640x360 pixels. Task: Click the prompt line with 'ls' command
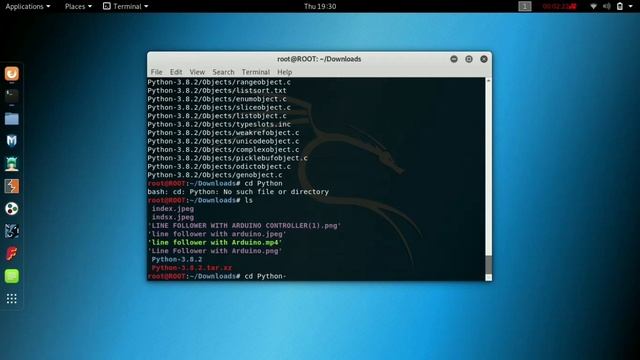pos(200,200)
